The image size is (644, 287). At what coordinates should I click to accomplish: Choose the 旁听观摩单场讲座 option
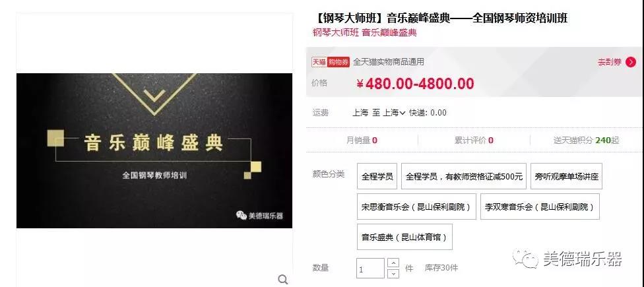(566, 176)
